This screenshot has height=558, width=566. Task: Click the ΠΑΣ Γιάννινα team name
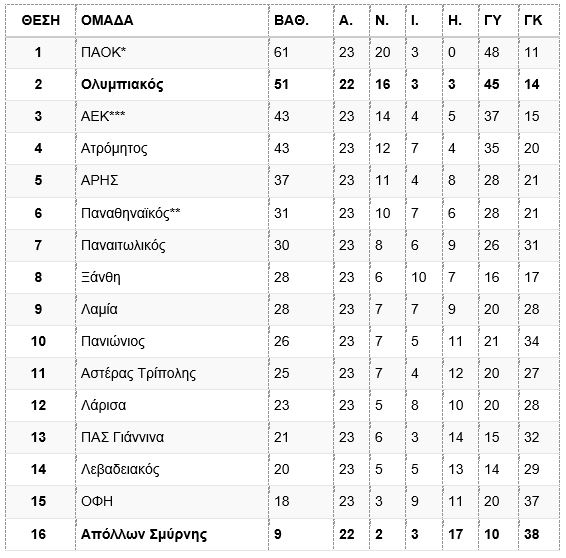pyautogui.click(x=122, y=437)
